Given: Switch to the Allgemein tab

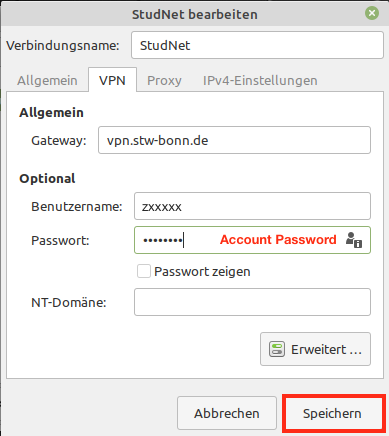Looking at the screenshot, I should (x=47, y=80).
